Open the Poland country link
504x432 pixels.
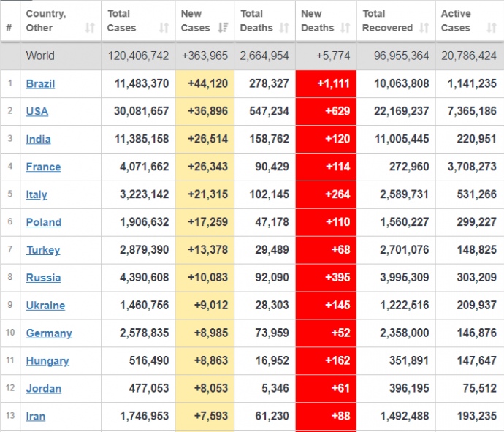(x=44, y=223)
